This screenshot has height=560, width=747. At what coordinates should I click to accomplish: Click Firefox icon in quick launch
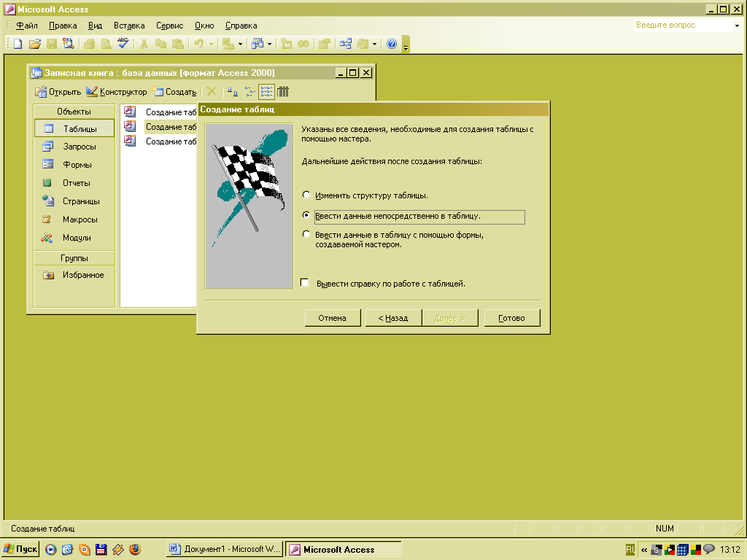point(135,549)
